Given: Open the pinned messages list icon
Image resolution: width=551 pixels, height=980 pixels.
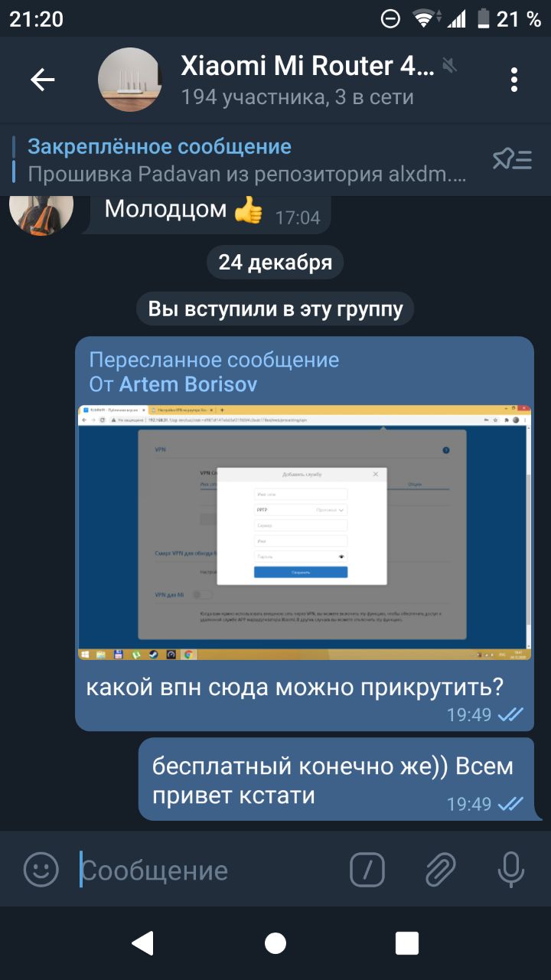Looking at the screenshot, I should tap(512, 159).
